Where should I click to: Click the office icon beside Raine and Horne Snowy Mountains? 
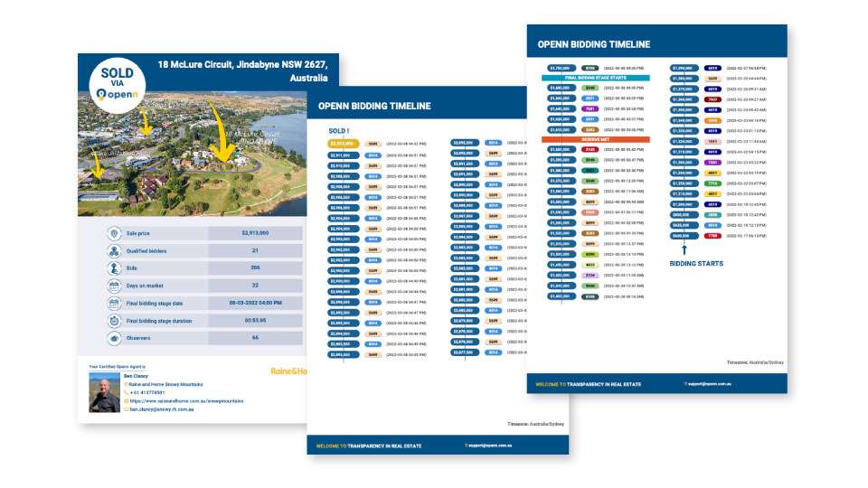[x=127, y=385]
